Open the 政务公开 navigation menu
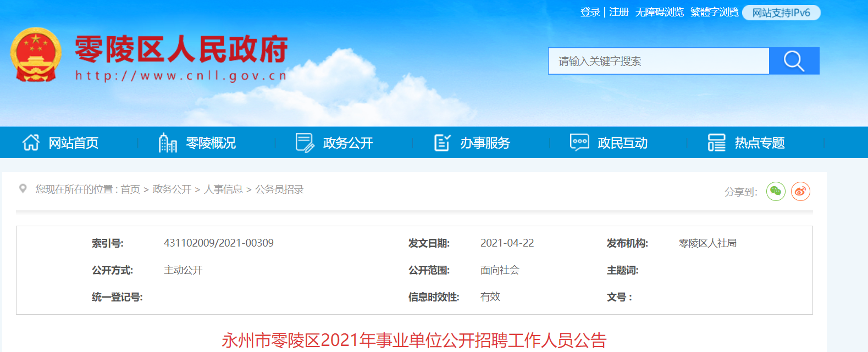This screenshot has height=352, width=868. [x=348, y=143]
